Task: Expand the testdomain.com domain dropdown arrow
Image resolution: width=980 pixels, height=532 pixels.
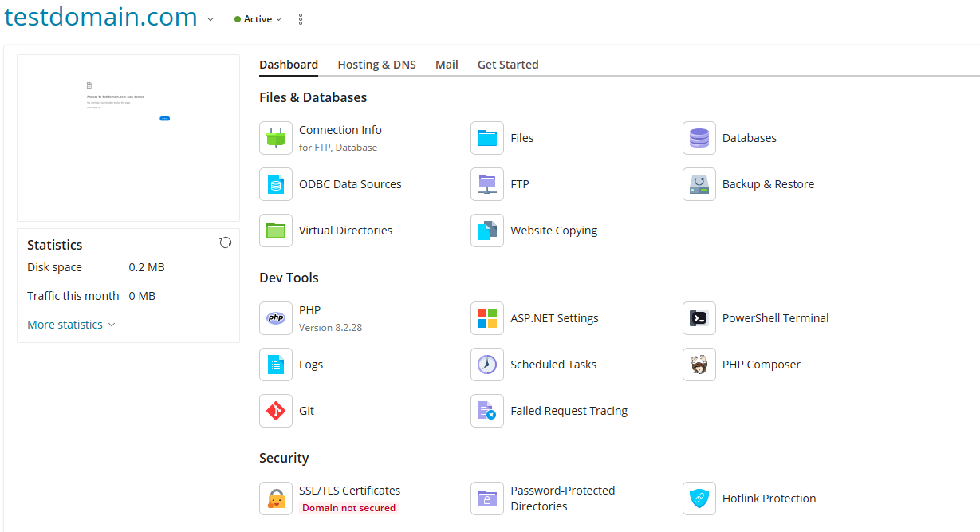Action: click(x=211, y=19)
